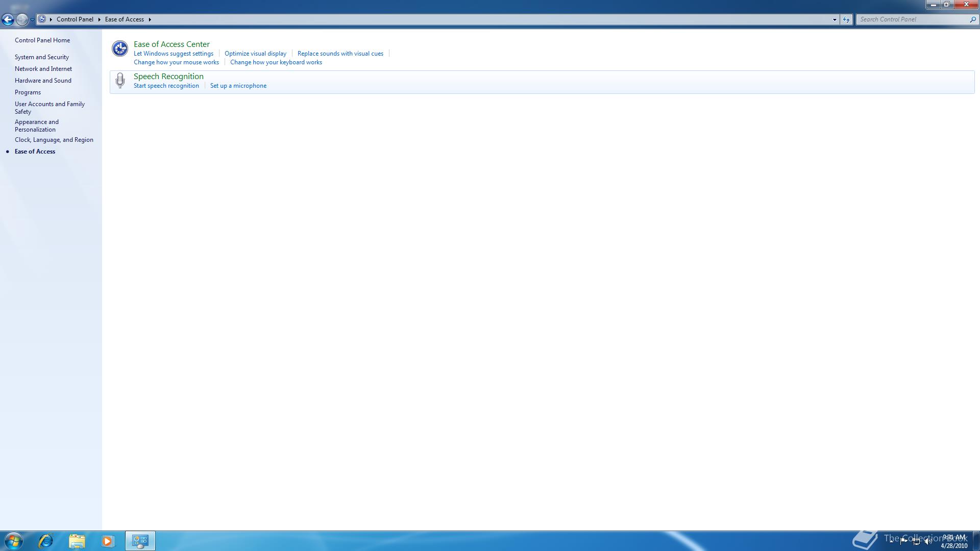Open Let Windows suggest settings

(174, 54)
